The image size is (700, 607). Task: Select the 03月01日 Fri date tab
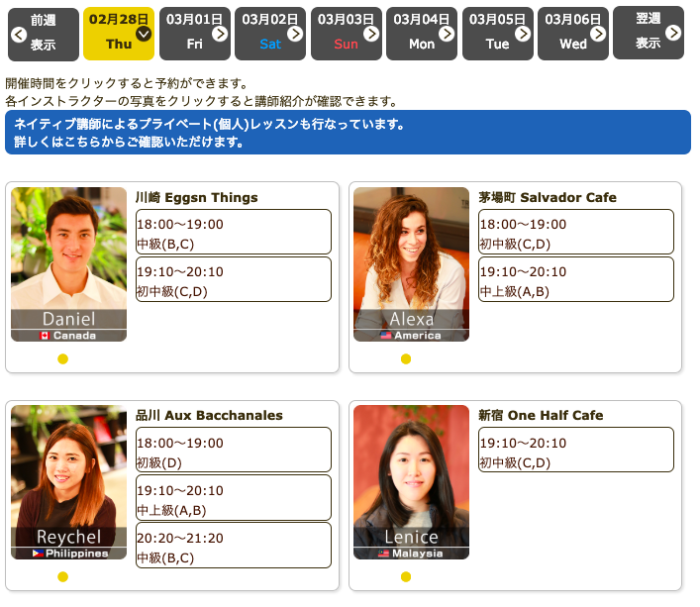195,33
